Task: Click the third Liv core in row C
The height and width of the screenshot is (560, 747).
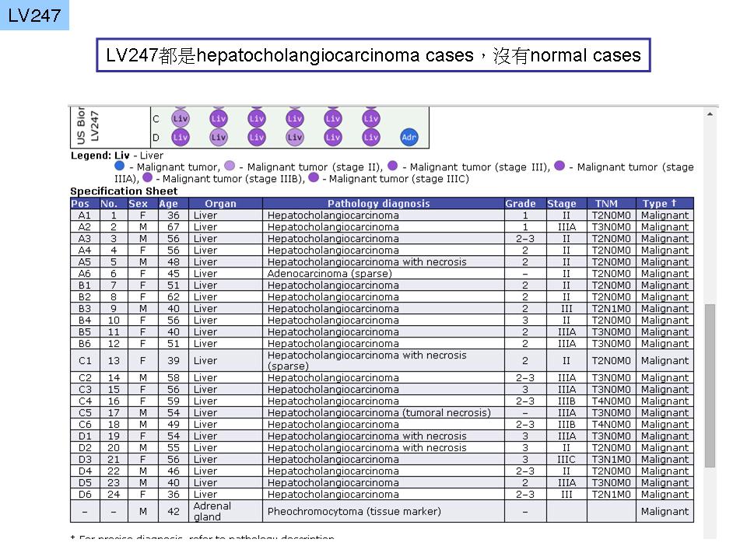Action: pos(256,118)
